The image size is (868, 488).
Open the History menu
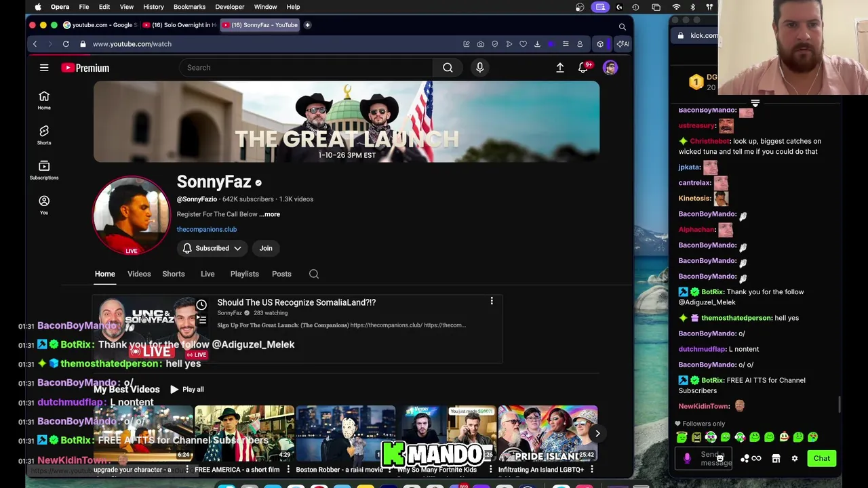coord(153,7)
